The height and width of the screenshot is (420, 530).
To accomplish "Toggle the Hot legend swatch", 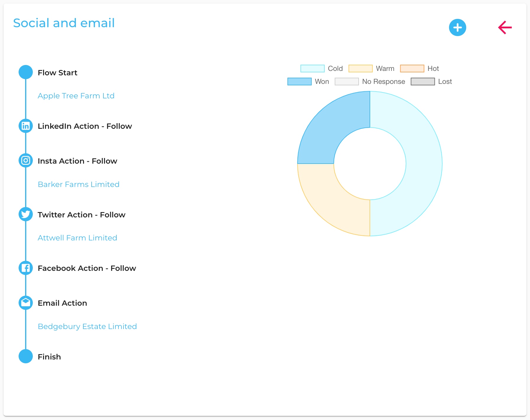I will (x=412, y=69).
